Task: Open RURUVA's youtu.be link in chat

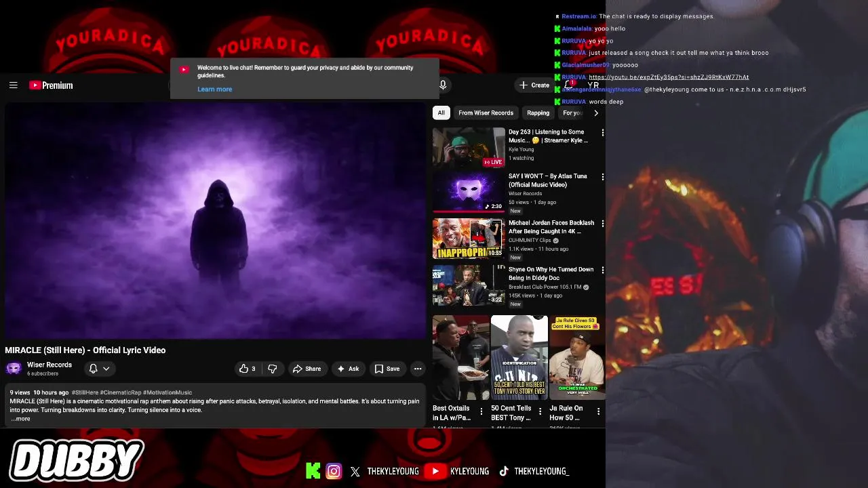Action: coord(669,77)
